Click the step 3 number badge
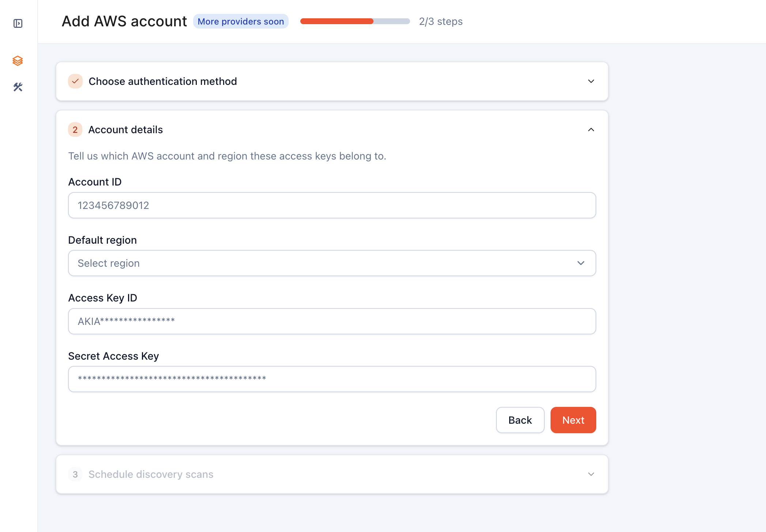Screen dimensions: 766x532 (75, 474)
